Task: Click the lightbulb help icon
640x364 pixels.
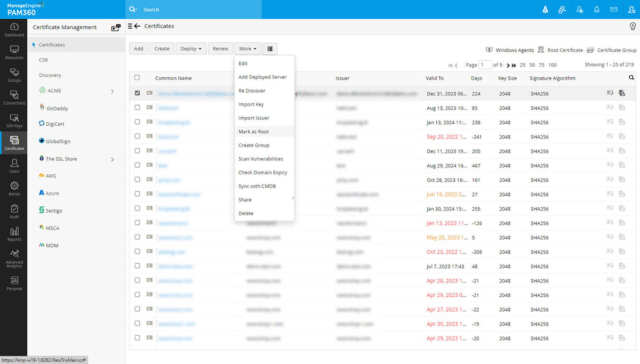Action: coord(633,26)
